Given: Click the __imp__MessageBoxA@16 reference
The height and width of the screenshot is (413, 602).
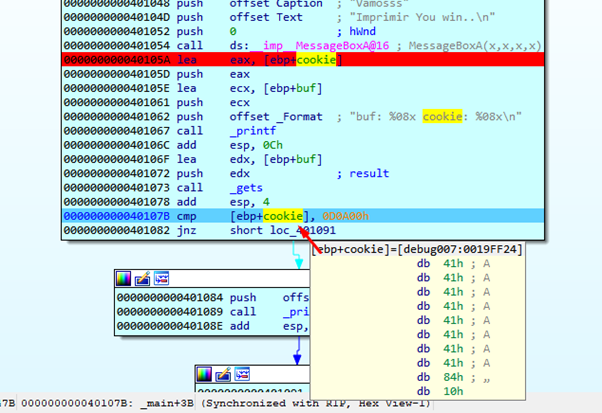Looking at the screenshot, I should tap(319, 46).
